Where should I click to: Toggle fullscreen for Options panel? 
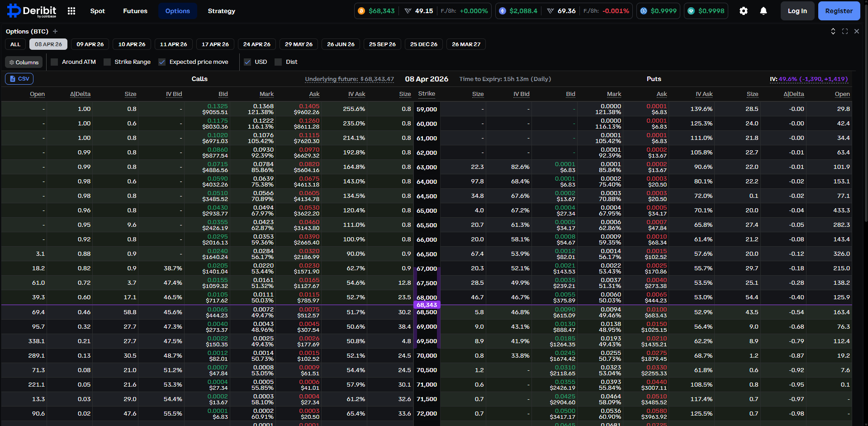[845, 31]
